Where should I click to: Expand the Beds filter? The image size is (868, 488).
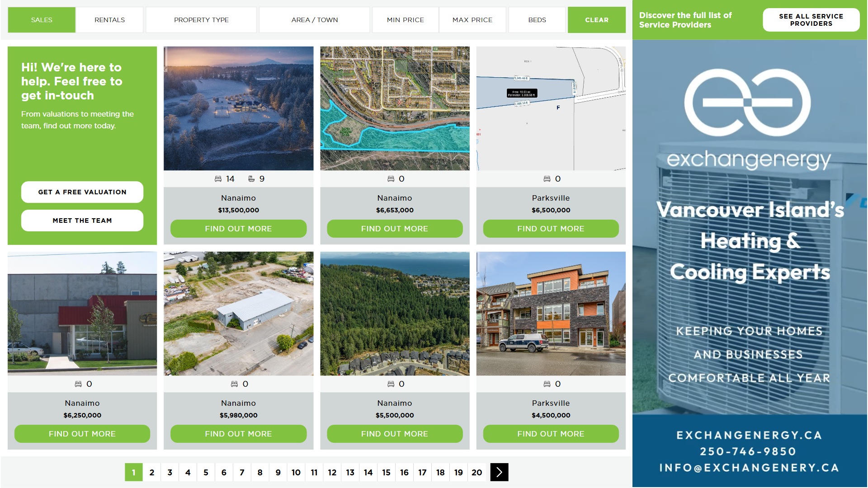pyautogui.click(x=537, y=20)
